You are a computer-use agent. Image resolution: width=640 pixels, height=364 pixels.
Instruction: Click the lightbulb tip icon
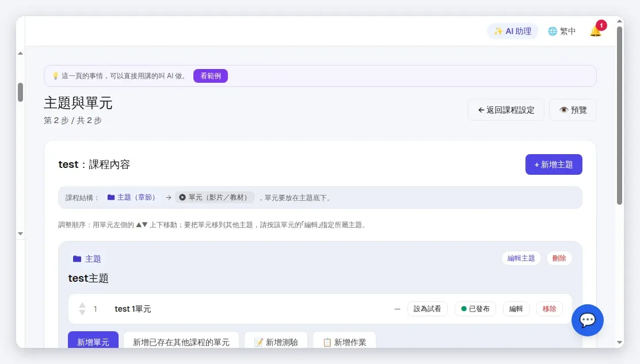point(55,76)
